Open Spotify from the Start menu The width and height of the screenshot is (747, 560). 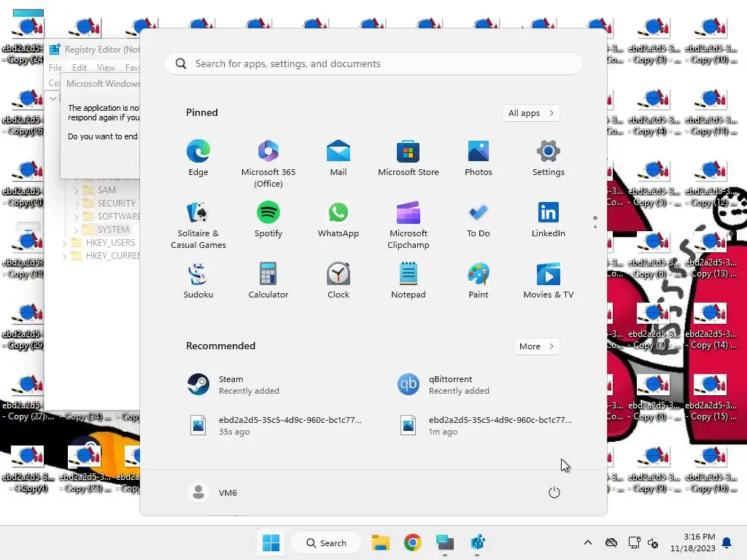[268, 219]
